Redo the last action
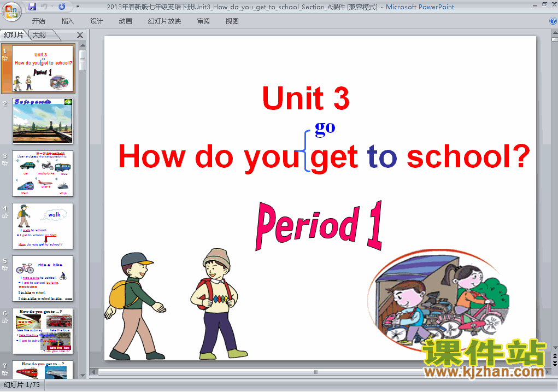558x392 pixels. point(62,7)
